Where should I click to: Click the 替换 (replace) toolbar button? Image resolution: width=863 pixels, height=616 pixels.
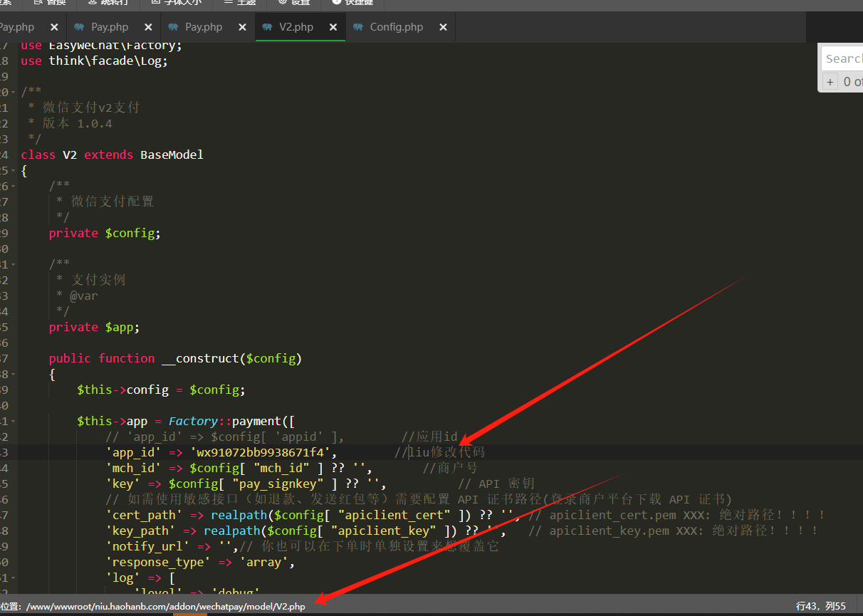click(50, 3)
